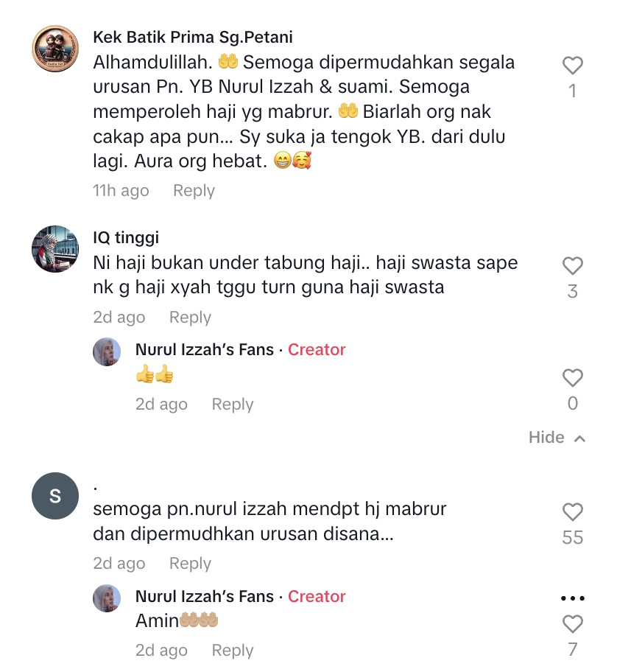Reply to IQ tinggi's comment
The width and height of the screenshot is (617, 672).
[x=190, y=318]
